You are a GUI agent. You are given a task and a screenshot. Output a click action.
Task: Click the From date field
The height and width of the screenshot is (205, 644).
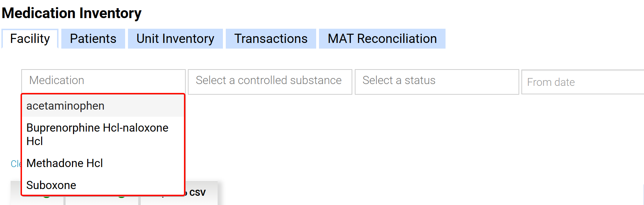[x=581, y=82]
